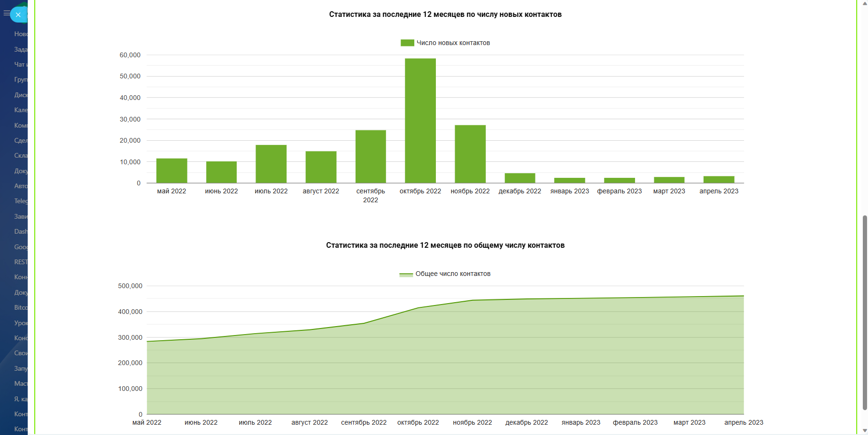868x435 pixels.
Task: Click the февраль 2023 bar
Action: pyautogui.click(x=620, y=181)
